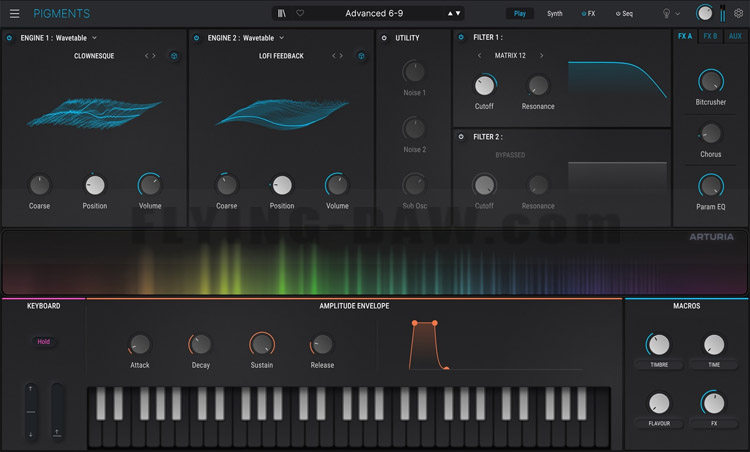This screenshot has height=452, width=750.
Task: Open the lightbulb tutorials icon
Action: pyautogui.click(x=666, y=13)
